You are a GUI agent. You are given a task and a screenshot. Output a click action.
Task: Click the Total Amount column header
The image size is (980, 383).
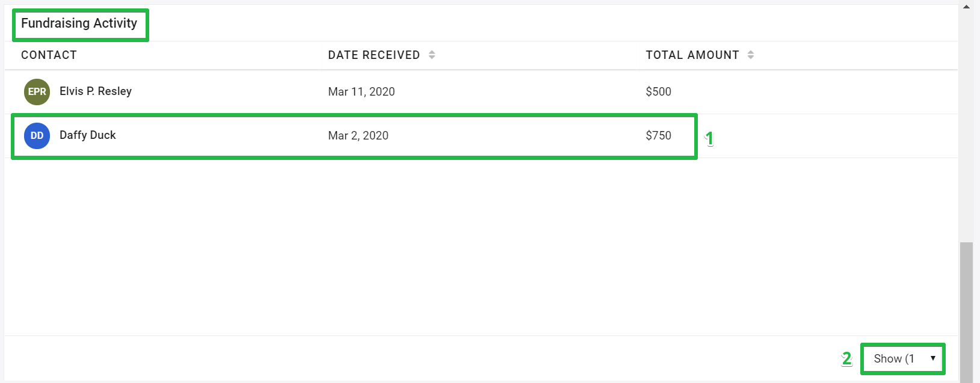pos(692,55)
